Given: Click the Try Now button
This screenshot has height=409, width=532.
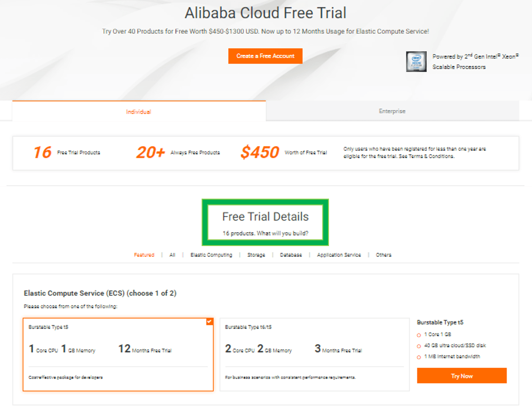Looking at the screenshot, I should coord(462,376).
